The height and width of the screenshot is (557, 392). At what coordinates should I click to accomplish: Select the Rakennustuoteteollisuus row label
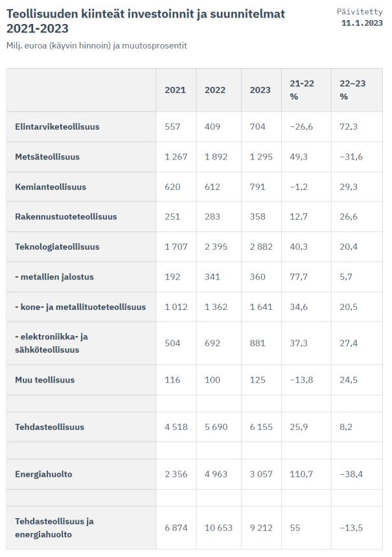66,217
